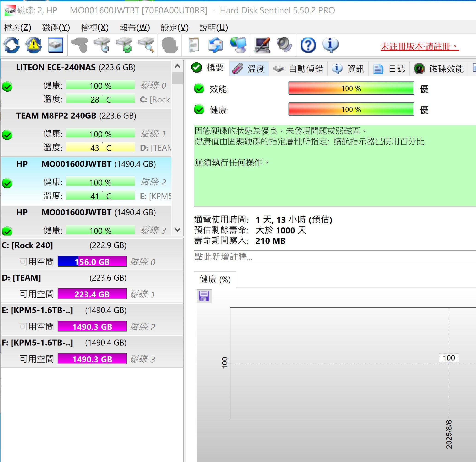Viewport: 476px width, 462px height.
Task: Click the 未註冊版本·請註冊 link
Action: point(420,46)
